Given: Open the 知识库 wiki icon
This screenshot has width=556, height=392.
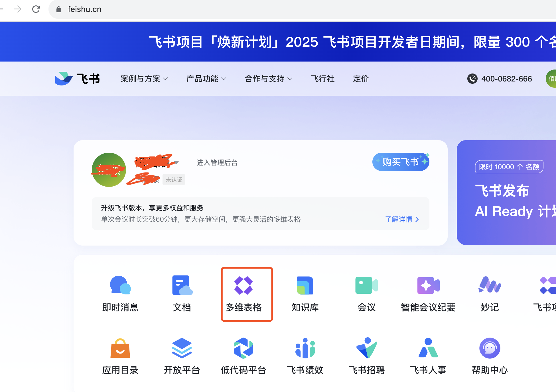Looking at the screenshot, I should click(x=305, y=285).
